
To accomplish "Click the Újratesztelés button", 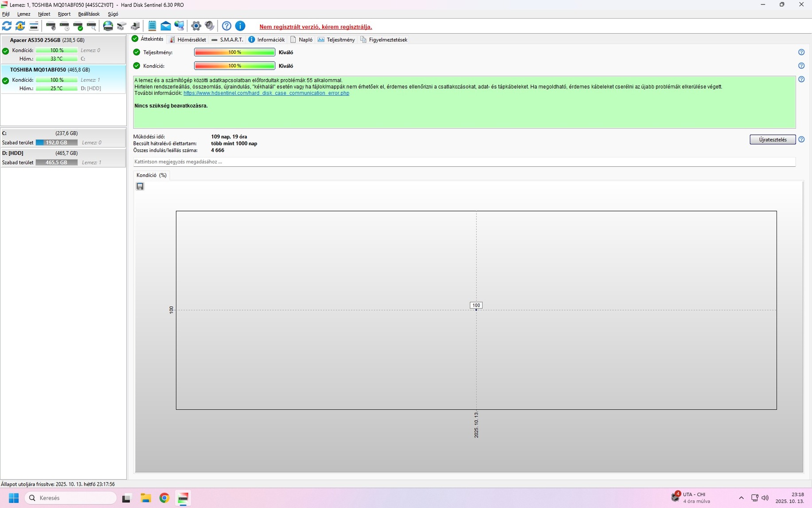I will coord(773,139).
